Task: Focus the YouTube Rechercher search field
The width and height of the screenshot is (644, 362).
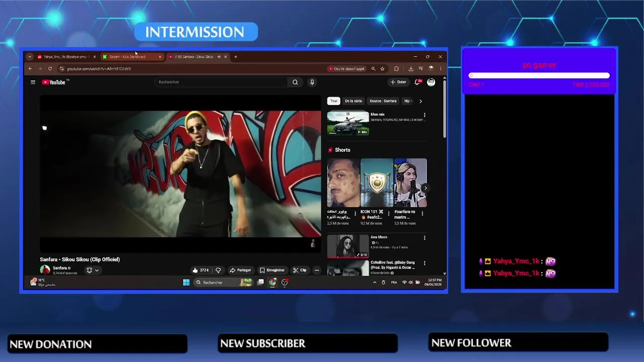Action: pos(221,82)
